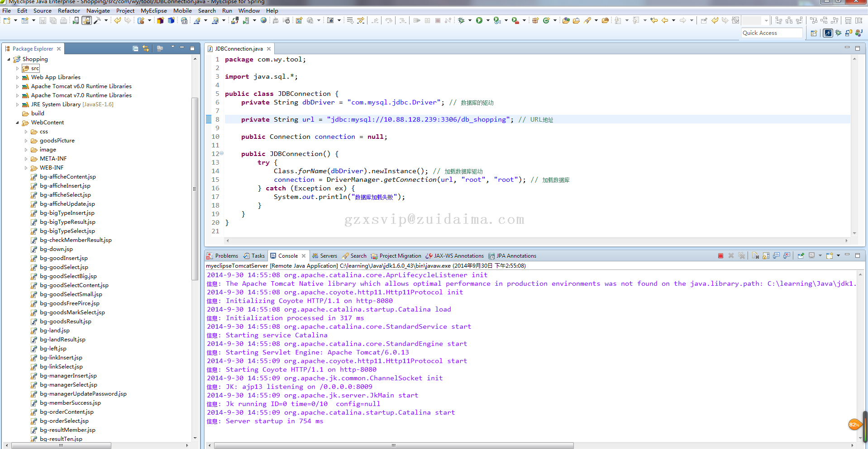Switch to the Debug perspective icon
This screenshot has width=868, height=449.
(839, 33)
